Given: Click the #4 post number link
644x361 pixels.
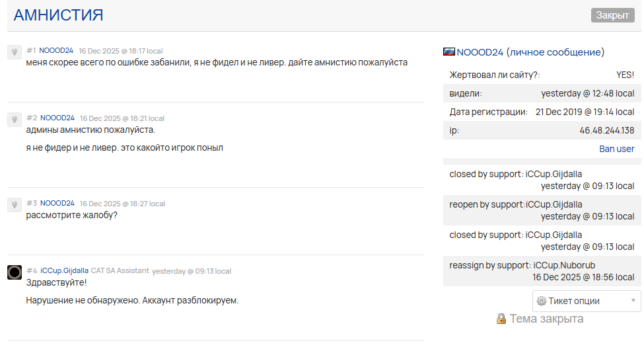Looking at the screenshot, I should pyautogui.click(x=32, y=270).
